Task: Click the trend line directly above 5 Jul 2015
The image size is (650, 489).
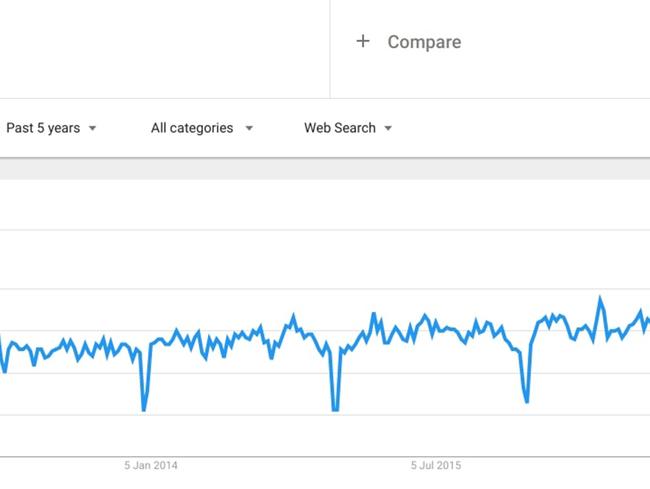Action: click(x=436, y=328)
